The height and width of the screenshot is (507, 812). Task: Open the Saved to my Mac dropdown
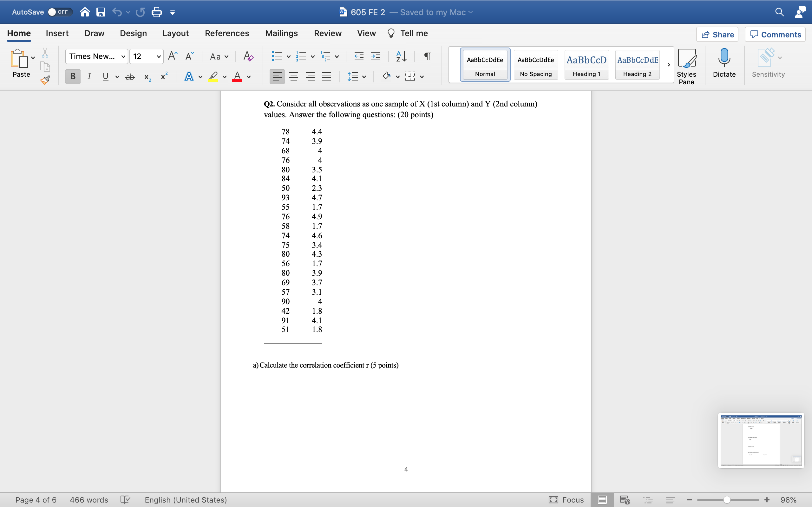[x=470, y=12]
